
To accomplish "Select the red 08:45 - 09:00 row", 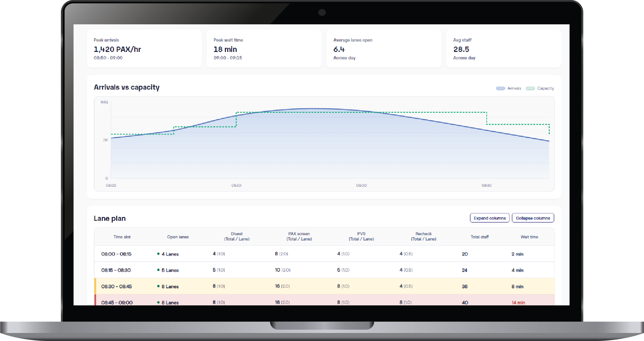I will tap(117, 302).
